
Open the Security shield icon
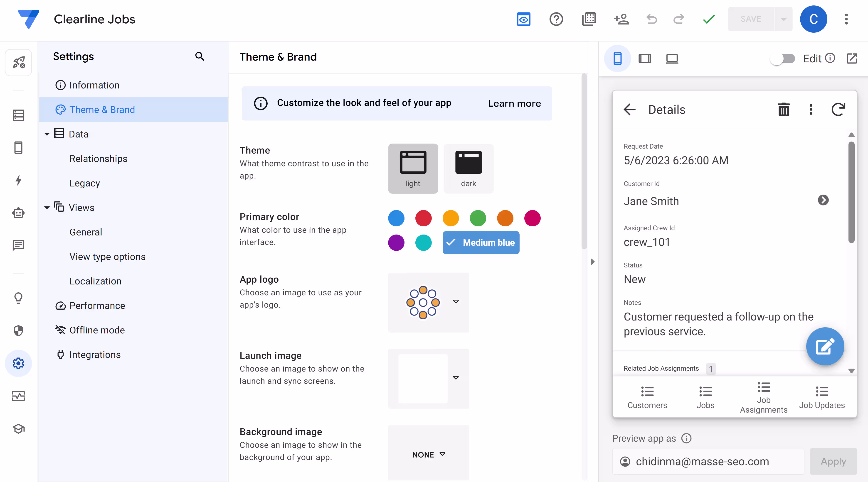(x=19, y=330)
